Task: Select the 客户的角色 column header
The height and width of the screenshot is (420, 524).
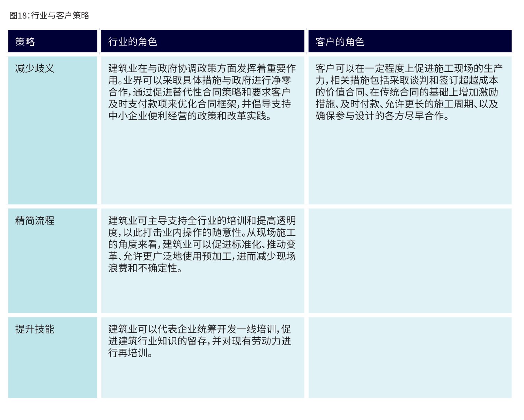Action: [410, 41]
